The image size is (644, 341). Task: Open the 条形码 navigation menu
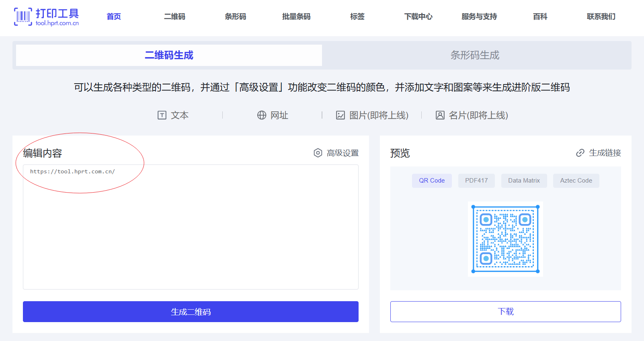(x=236, y=16)
